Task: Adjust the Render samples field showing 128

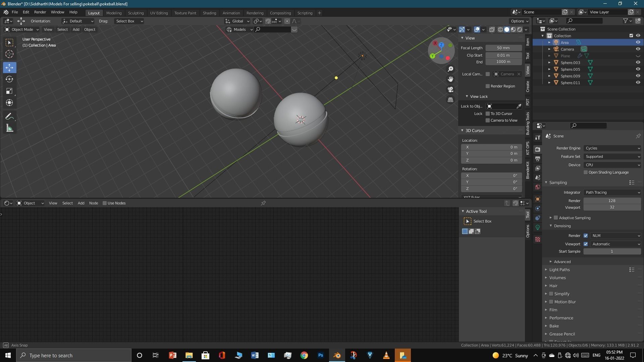Action: pos(612,201)
